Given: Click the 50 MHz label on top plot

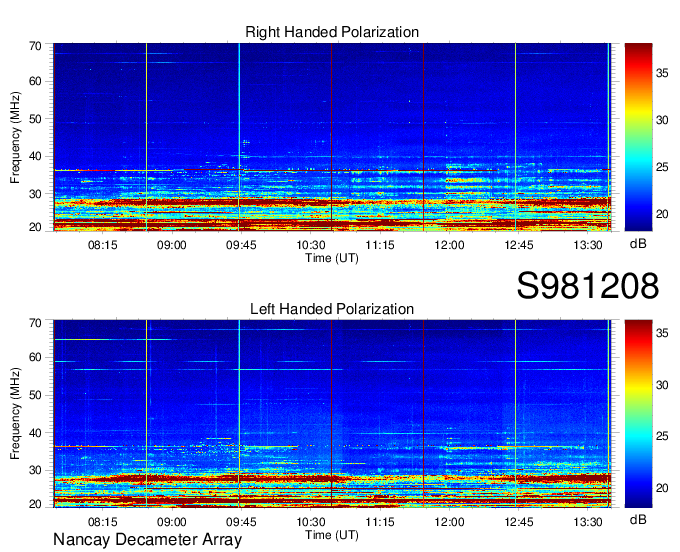Looking at the screenshot, I should tap(35, 119).
